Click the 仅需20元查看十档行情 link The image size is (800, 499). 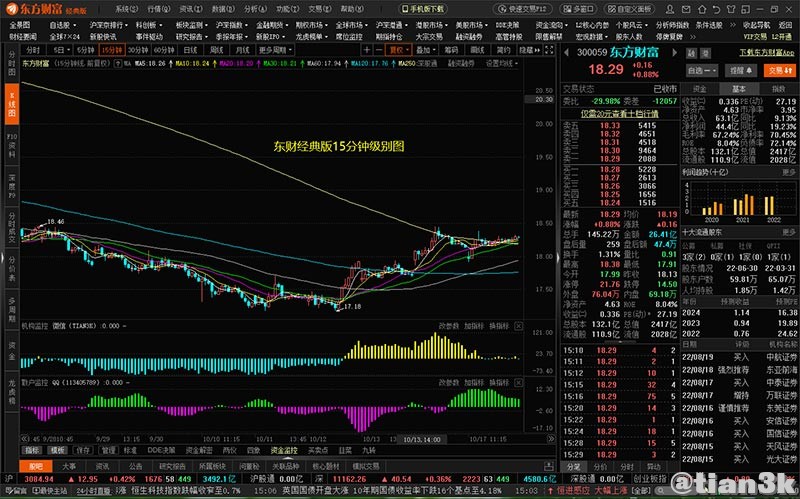click(x=619, y=114)
